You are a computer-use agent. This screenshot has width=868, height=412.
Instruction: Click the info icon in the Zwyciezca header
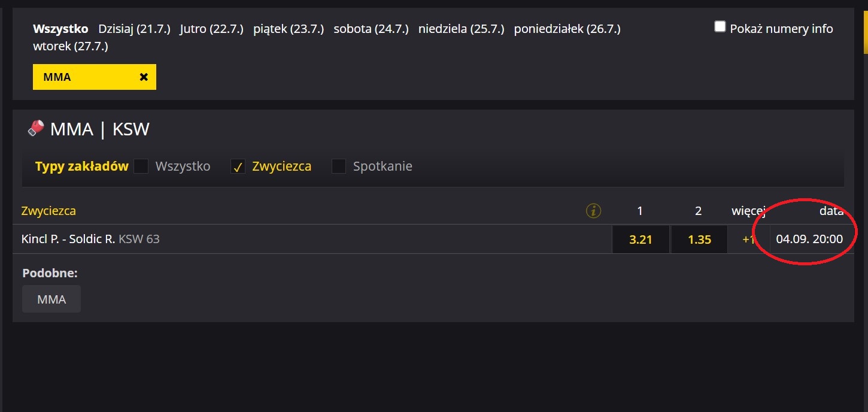click(x=593, y=211)
